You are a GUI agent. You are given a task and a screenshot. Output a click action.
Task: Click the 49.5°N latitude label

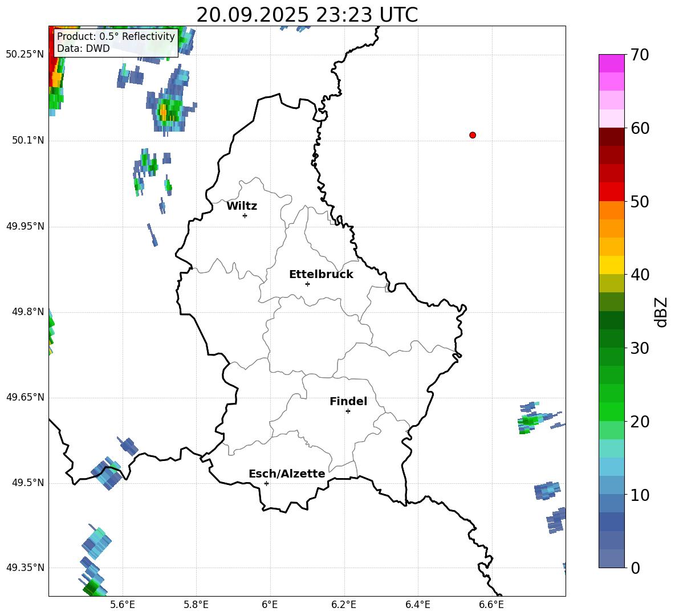(28, 483)
